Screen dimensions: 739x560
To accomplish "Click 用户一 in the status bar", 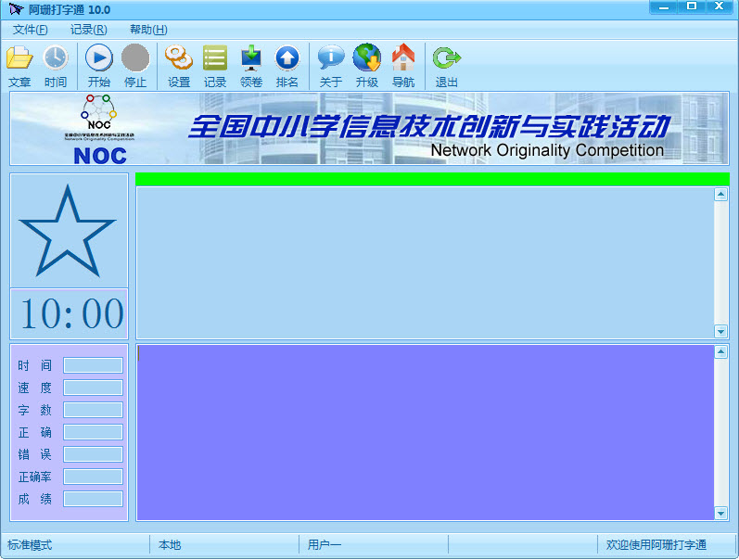I will pyautogui.click(x=325, y=545).
